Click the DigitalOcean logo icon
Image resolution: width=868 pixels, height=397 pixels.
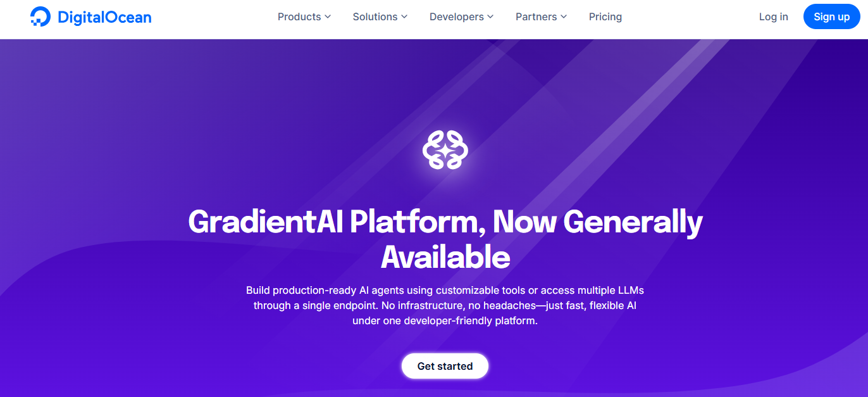click(x=40, y=16)
